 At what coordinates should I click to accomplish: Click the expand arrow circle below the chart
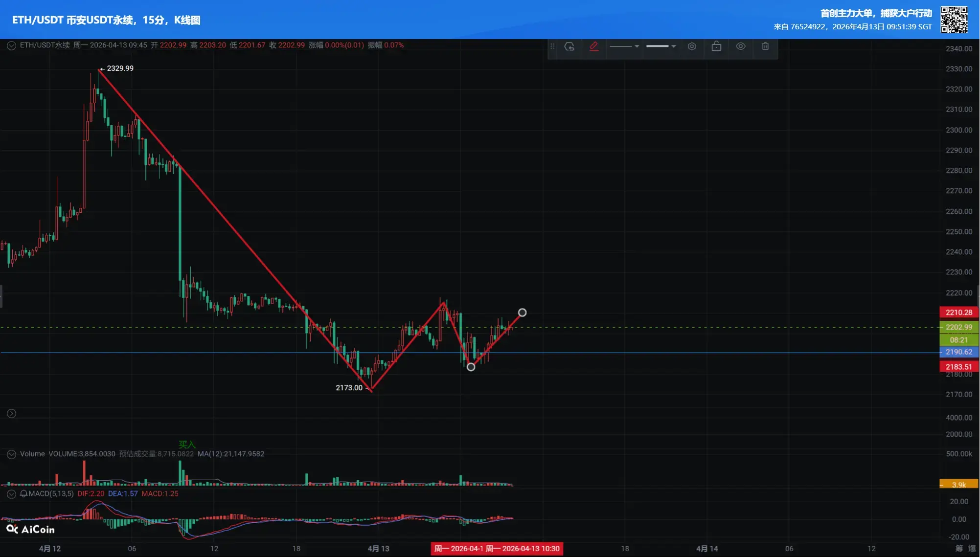pyautogui.click(x=11, y=414)
